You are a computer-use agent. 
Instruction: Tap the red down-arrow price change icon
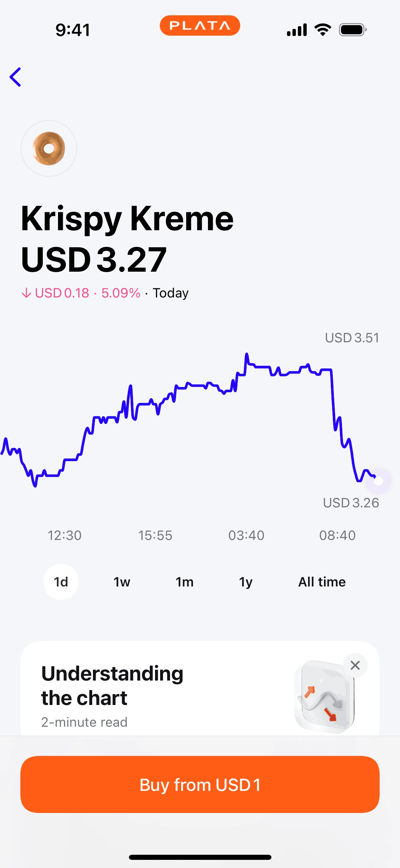[x=26, y=293]
